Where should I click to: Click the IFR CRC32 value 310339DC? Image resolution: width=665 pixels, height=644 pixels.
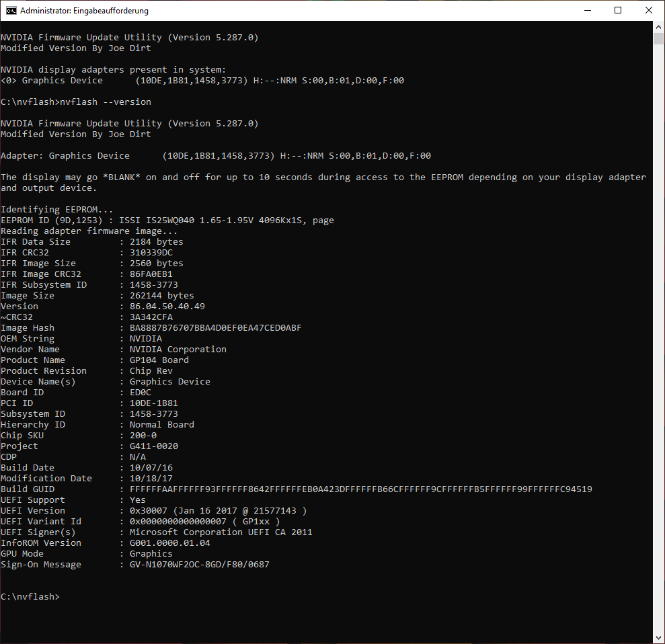tap(151, 252)
